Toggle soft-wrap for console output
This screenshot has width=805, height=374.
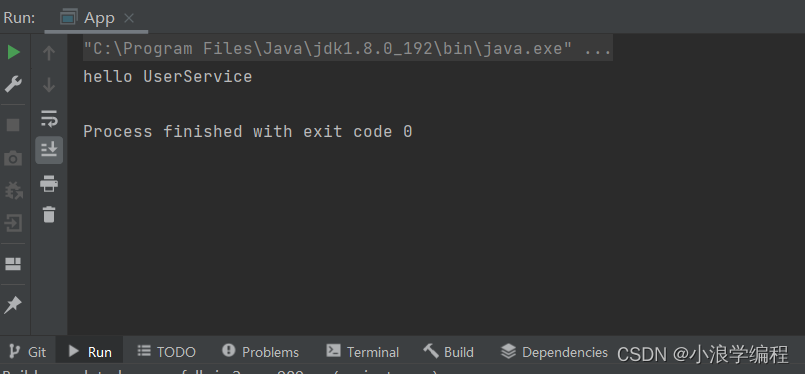[x=49, y=118]
